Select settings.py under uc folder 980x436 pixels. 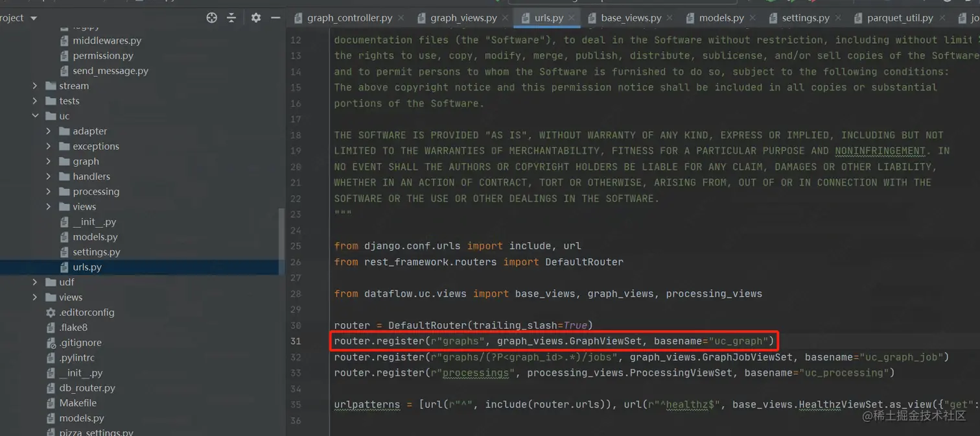pos(96,252)
